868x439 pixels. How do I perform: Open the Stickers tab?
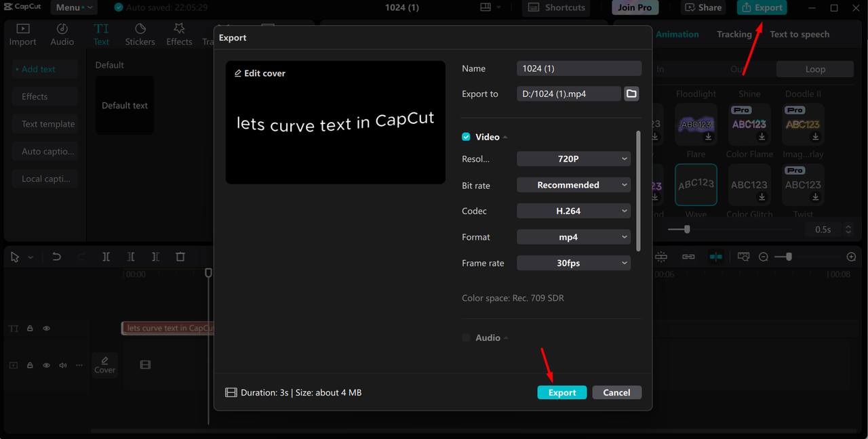click(x=140, y=35)
